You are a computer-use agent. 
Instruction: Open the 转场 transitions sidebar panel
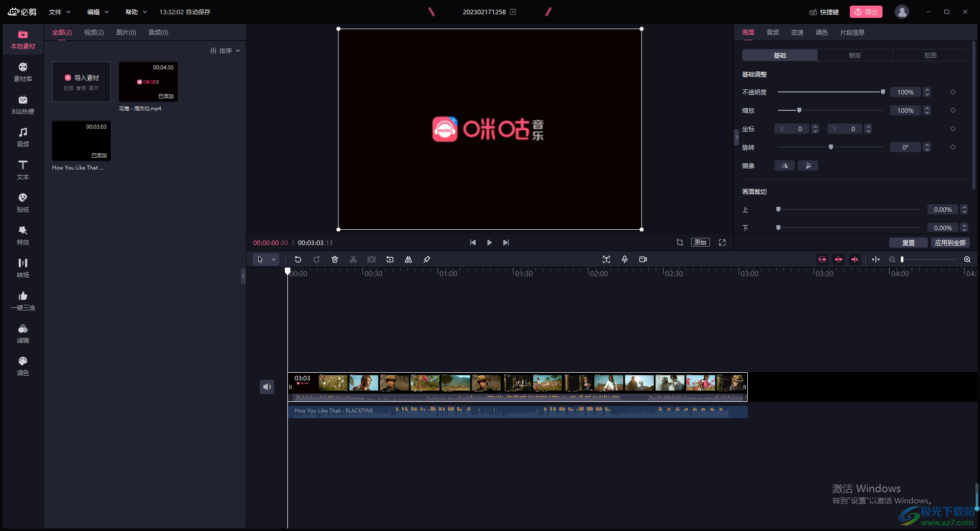(23, 269)
